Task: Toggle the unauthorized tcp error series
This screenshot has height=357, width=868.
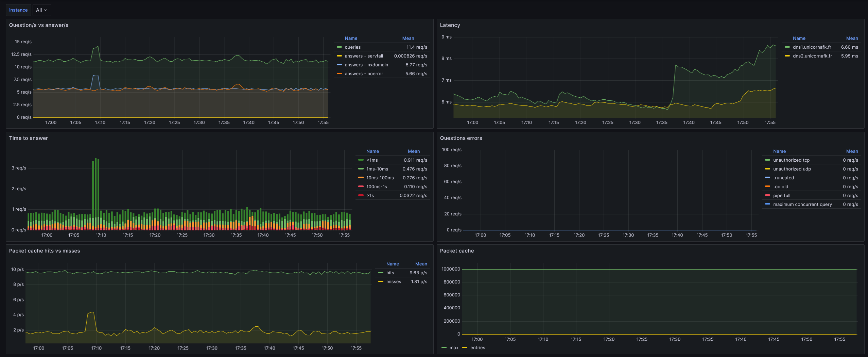Action: click(791, 160)
